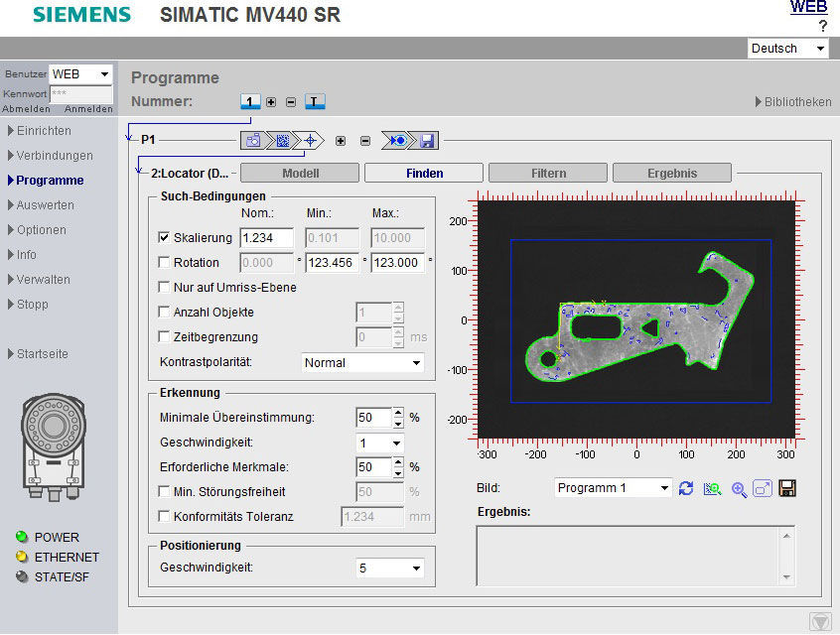Screen dimensions: 840x635
Task: Open the Auswerten menu item
Action: [x=43, y=204]
